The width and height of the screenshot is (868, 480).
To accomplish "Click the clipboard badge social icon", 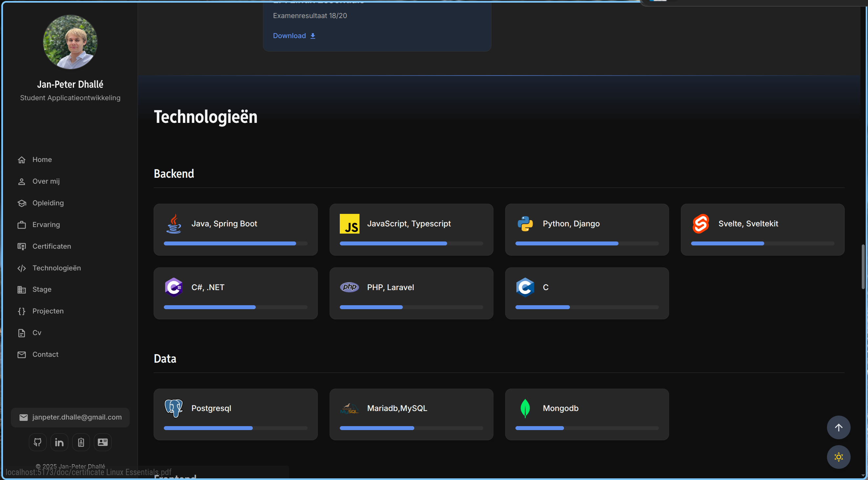I will coord(81,442).
